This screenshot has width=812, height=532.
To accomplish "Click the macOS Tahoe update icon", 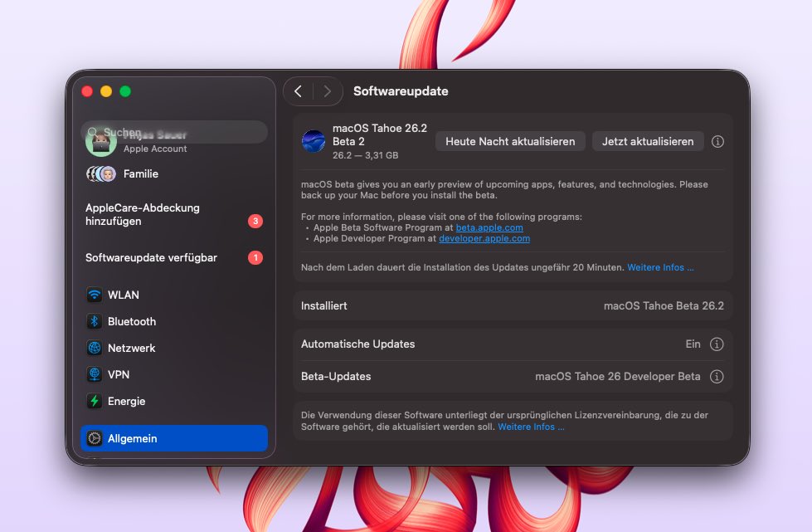I will click(314, 141).
